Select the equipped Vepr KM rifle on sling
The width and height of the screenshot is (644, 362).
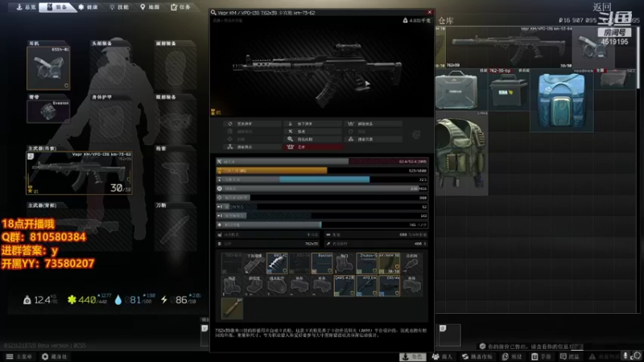tap(79, 172)
